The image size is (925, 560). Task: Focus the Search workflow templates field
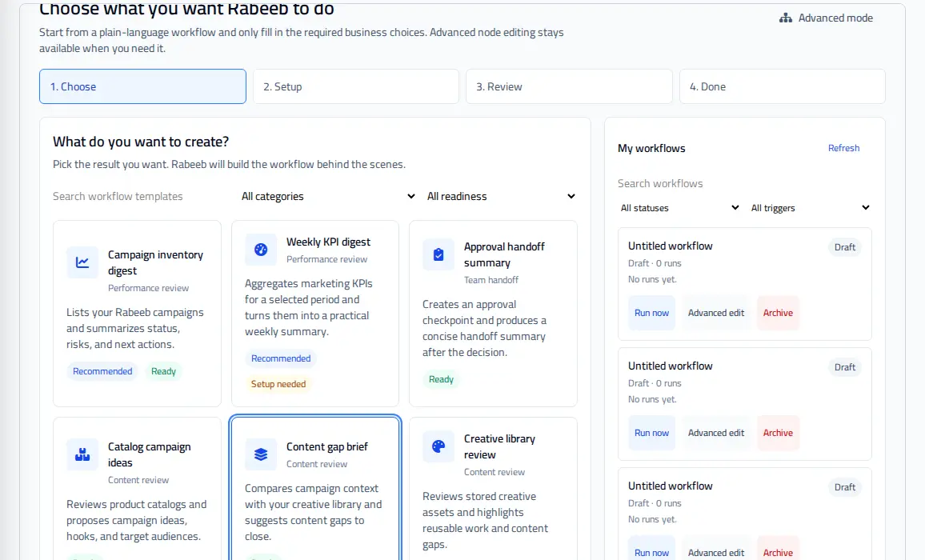click(141, 197)
